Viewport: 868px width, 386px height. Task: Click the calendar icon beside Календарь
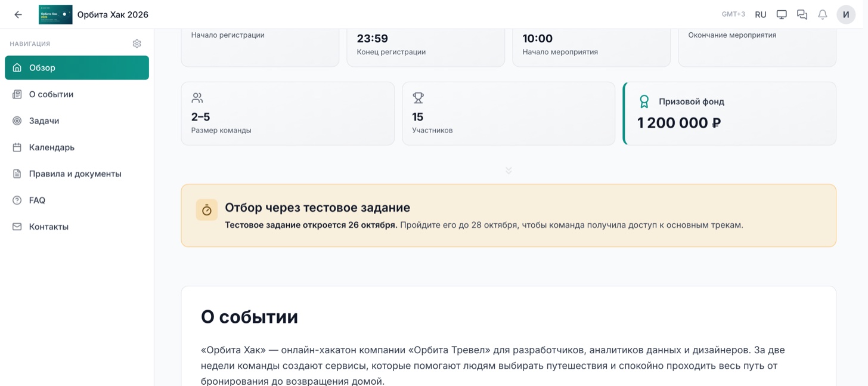pos(17,147)
